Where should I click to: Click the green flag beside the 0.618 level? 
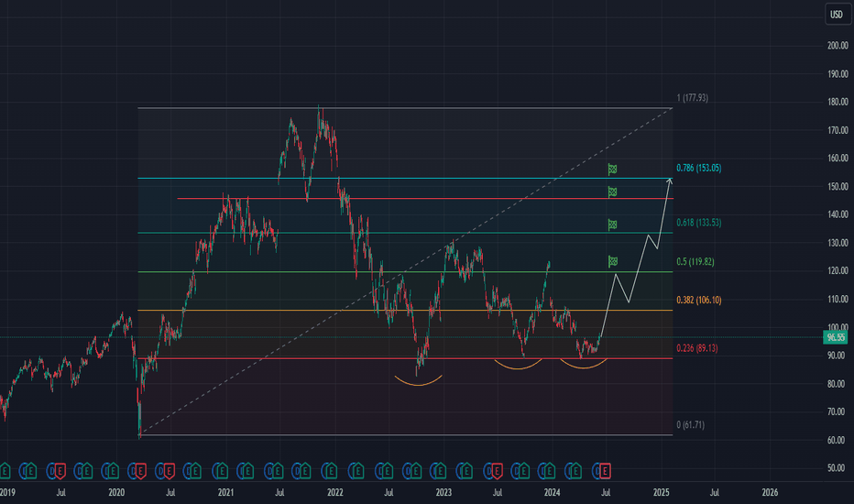pyautogui.click(x=612, y=225)
